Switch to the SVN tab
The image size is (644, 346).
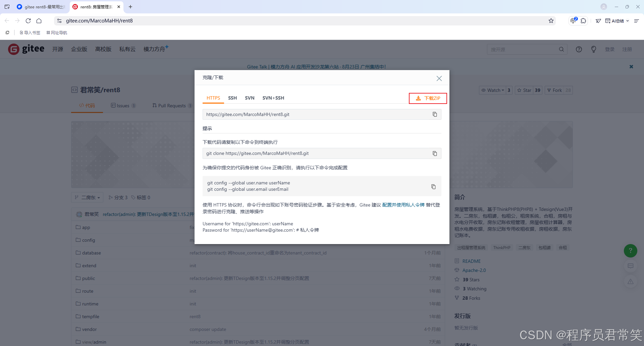pyautogui.click(x=250, y=98)
